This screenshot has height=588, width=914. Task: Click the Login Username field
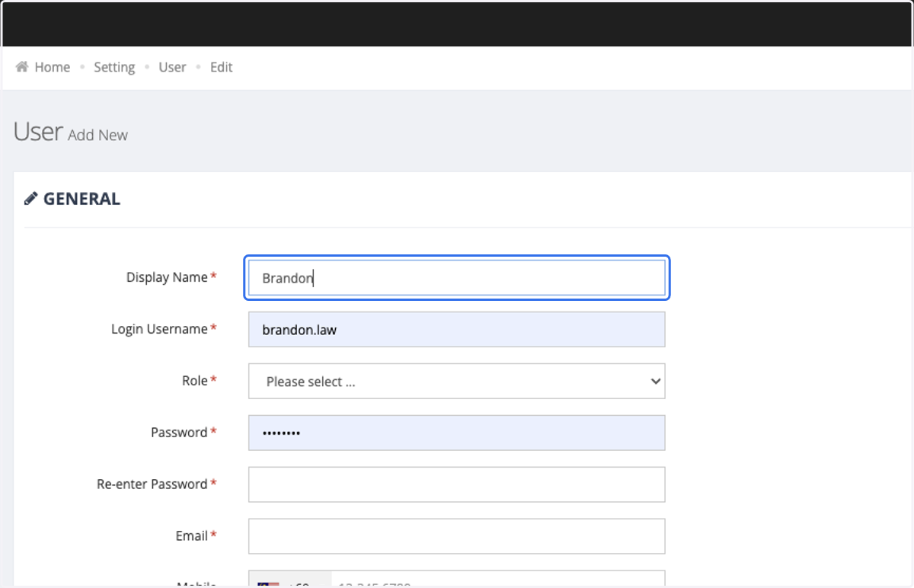457,329
